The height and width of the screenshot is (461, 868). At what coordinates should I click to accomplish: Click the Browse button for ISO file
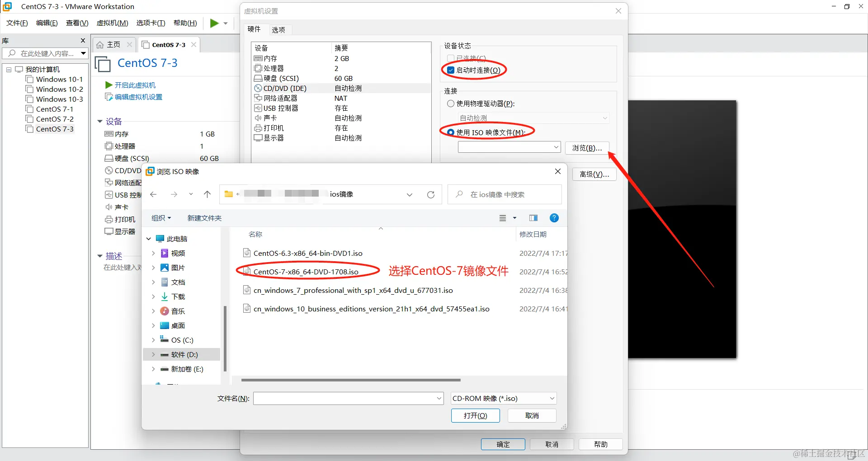coord(587,148)
